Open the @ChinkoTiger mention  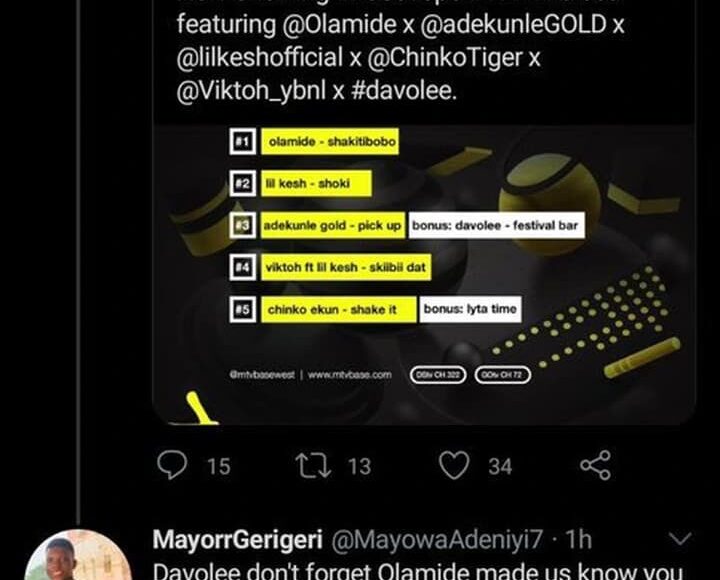445,57
